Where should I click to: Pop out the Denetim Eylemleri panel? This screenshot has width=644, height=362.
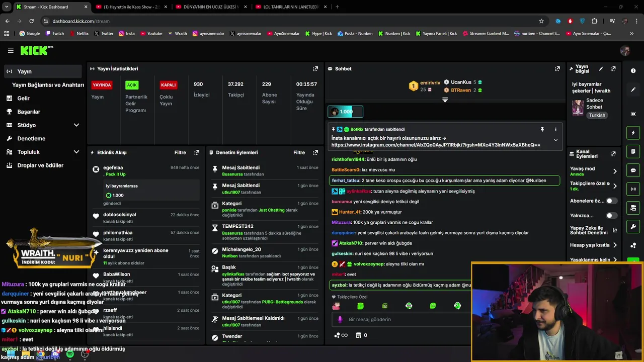(x=315, y=152)
